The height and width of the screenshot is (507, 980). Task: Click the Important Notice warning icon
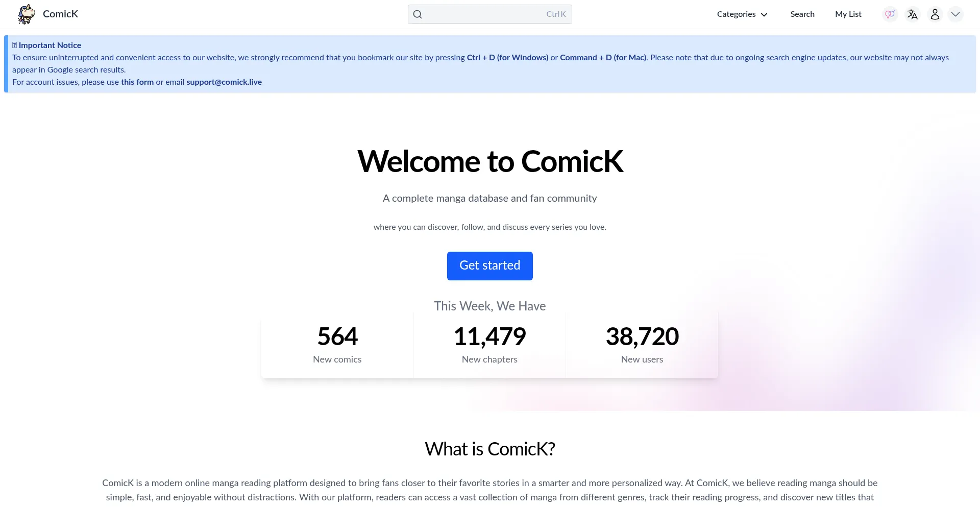(15, 45)
